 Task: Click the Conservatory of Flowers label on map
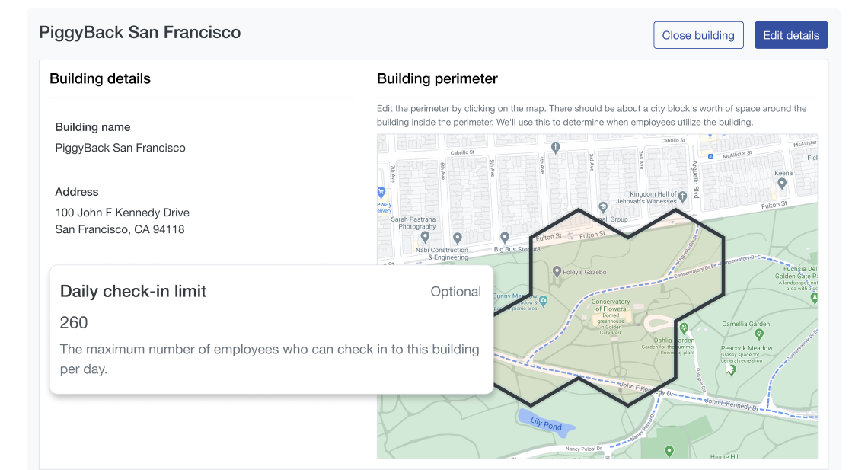click(x=611, y=305)
